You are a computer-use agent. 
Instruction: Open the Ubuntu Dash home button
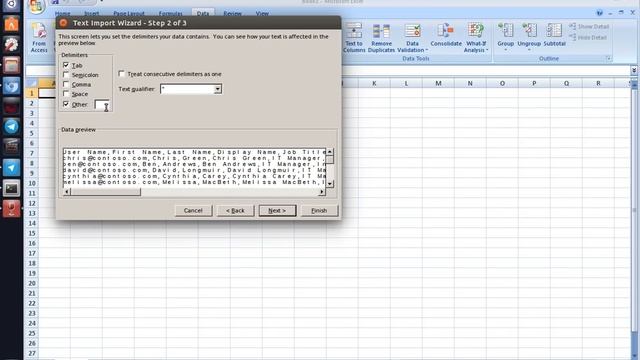pos(11,5)
